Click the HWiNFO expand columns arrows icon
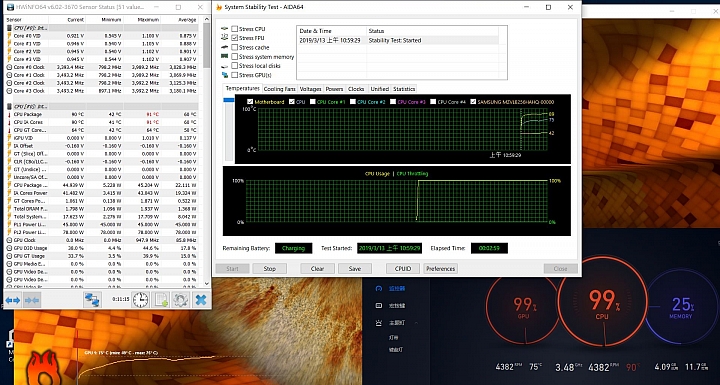The height and width of the screenshot is (385, 720). point(13,300)
